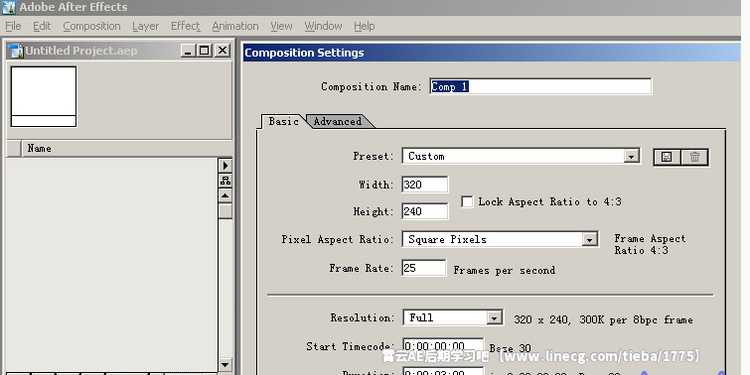Click the scroll down arrow in the Project window

[225, 364]
